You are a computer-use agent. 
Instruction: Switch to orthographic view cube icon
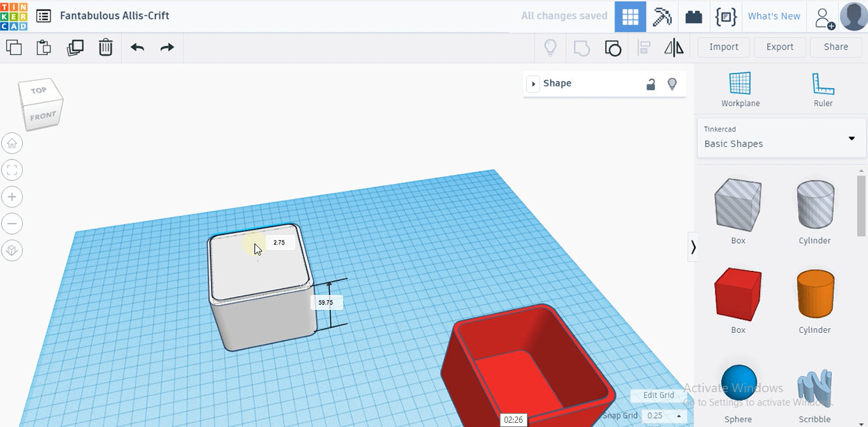[12, 250]
